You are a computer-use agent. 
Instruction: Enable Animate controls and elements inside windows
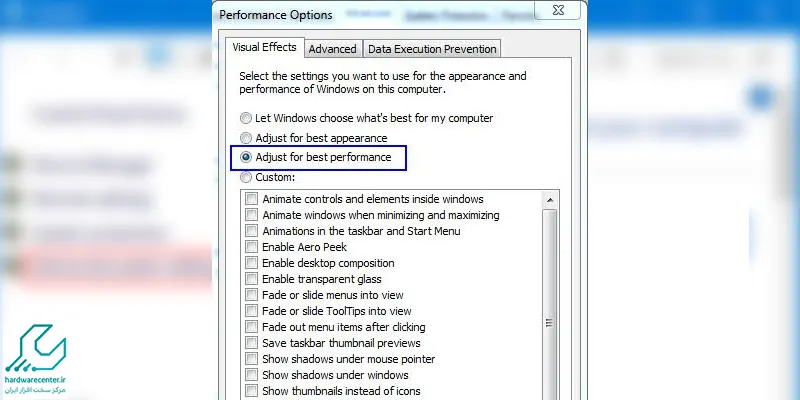point(252,199)
